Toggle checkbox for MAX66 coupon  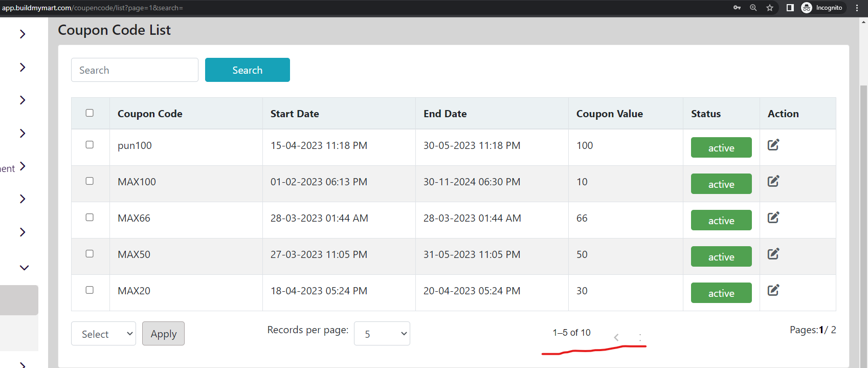(x=90, y=217)
